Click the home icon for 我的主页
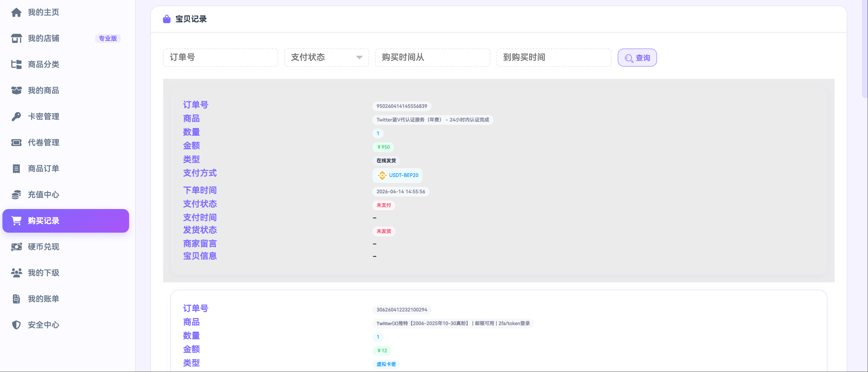The width and height of the screenshot is (868, 372). pos(16,12)
